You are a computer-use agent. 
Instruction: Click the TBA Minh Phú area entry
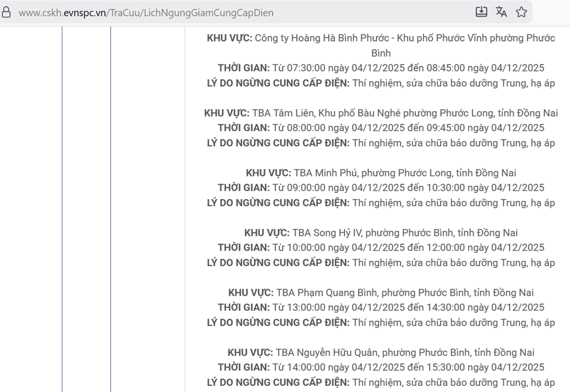[x=381, y=173]
